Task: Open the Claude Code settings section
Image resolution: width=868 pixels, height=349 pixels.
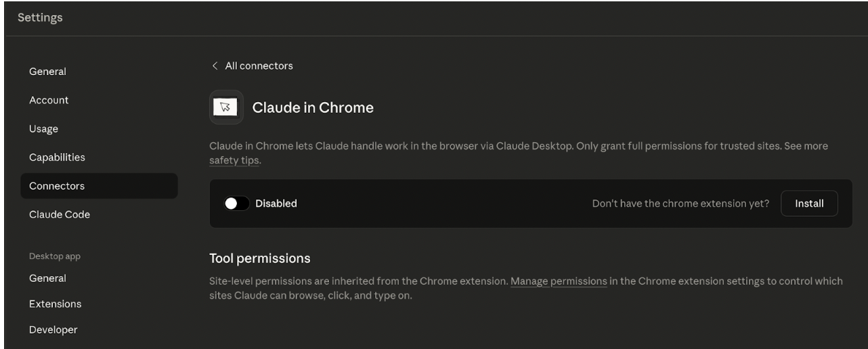Action: pyautogui.click(x=60, y=214)
